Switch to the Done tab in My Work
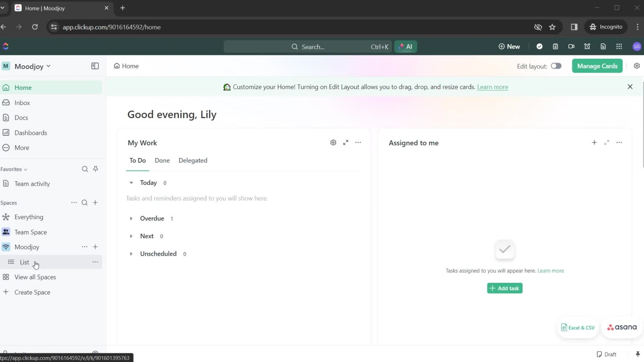 click(x=162, y=161)
